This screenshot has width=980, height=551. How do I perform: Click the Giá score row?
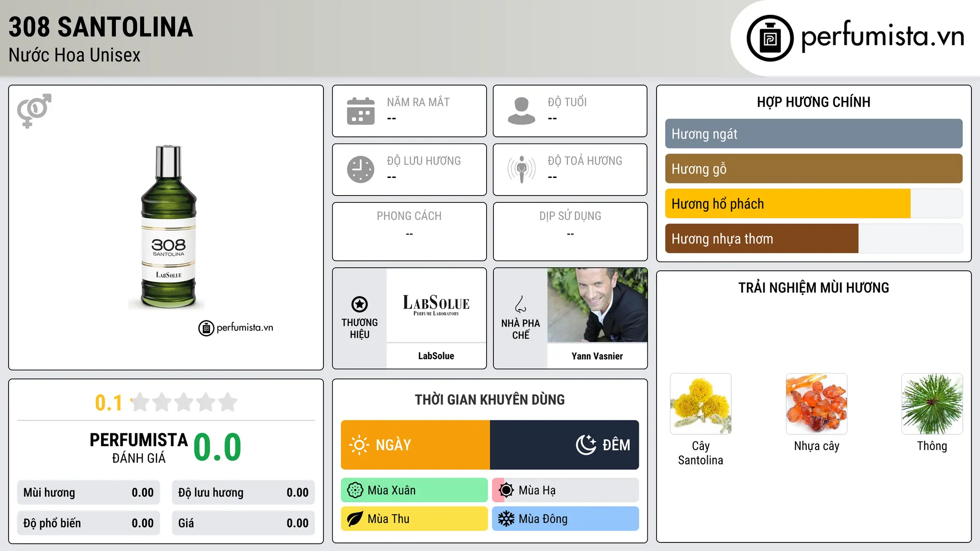pos(244,523)
